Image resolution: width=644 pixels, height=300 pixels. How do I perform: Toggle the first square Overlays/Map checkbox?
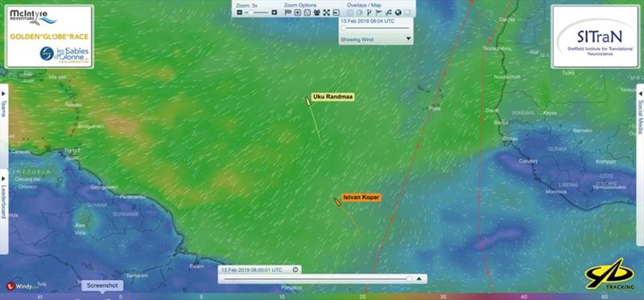pyautogui.click(x=350, y=12)
